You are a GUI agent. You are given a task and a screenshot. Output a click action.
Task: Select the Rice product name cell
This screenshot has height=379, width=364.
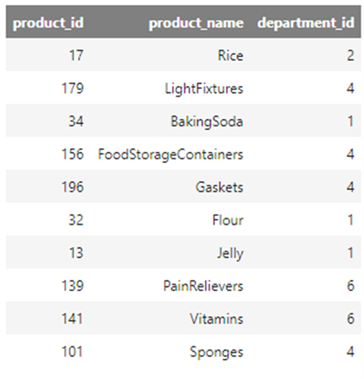tap(230, 55)
